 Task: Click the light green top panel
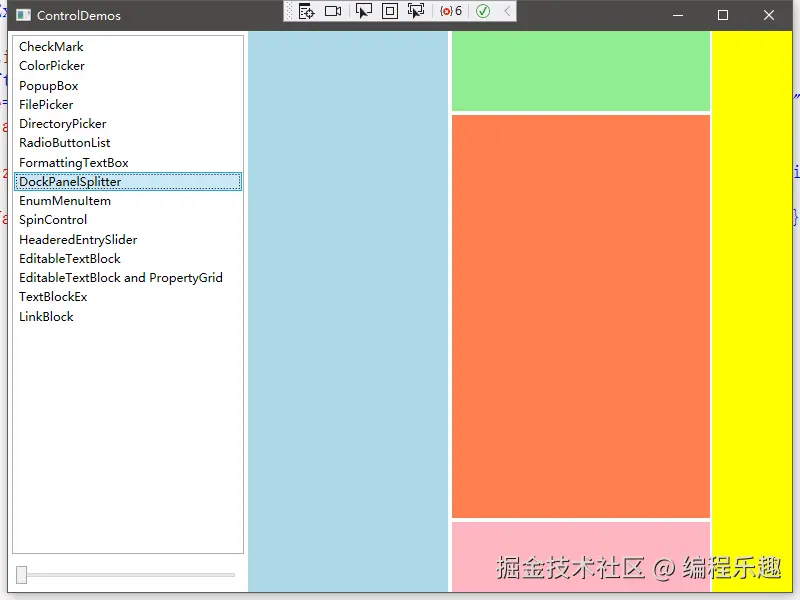(x=581, y=71)
